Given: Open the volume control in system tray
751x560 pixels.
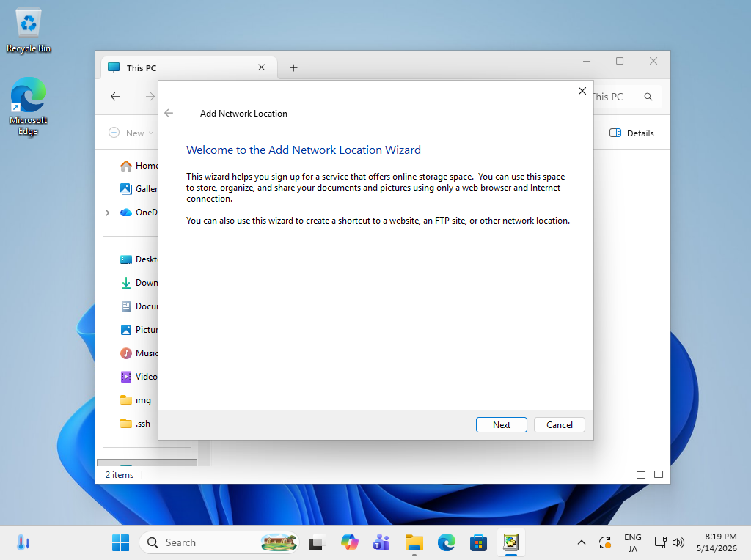Looking at the screenshot, I should coord(678,542).
